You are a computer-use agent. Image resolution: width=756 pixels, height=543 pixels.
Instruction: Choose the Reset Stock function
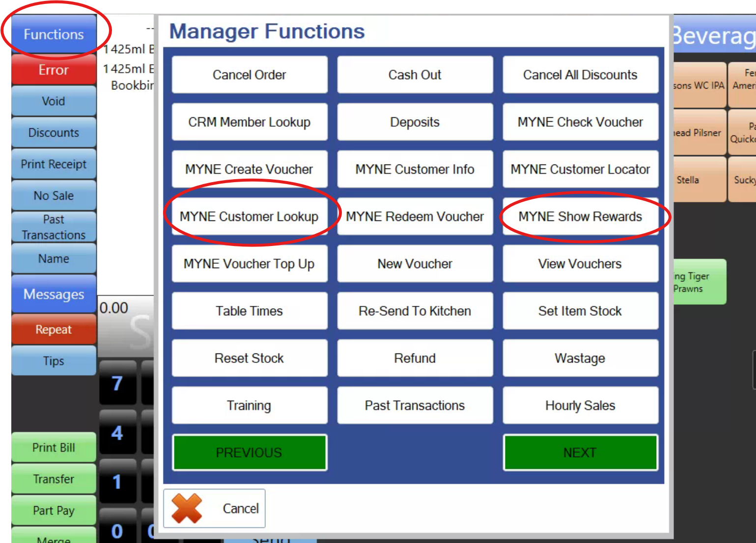click(x=250, y=358)
